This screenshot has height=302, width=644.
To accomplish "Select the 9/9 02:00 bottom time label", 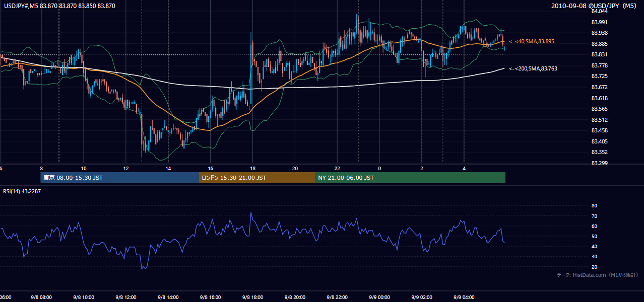I will pyautogui.click(x=422, y=297).
